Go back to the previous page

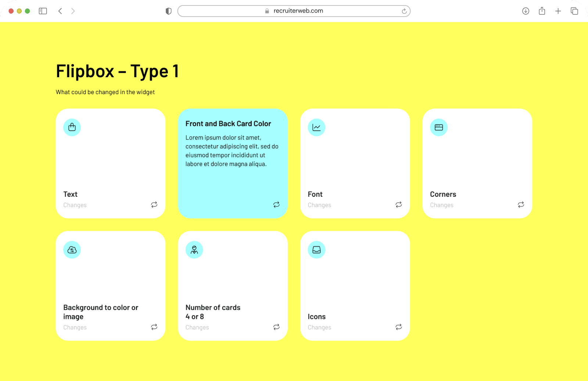pos(60,11)
